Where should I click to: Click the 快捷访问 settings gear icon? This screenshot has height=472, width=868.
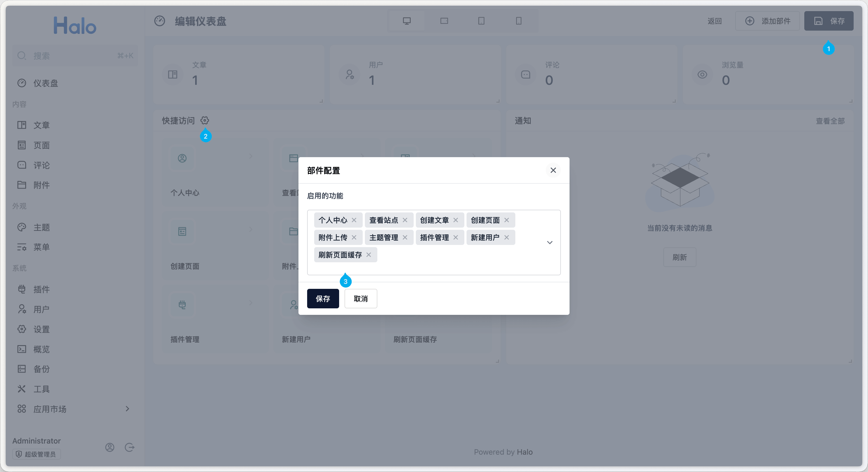pyautogui.click(x=205, y=120)
